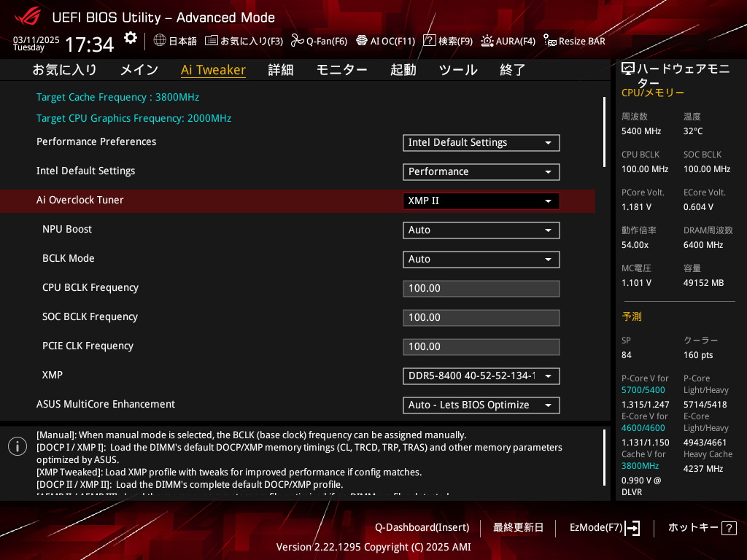Click the main settings list scrollbar
Image resolution: width=747 pixels, height=560 pixels.
(x=604, y=132)
